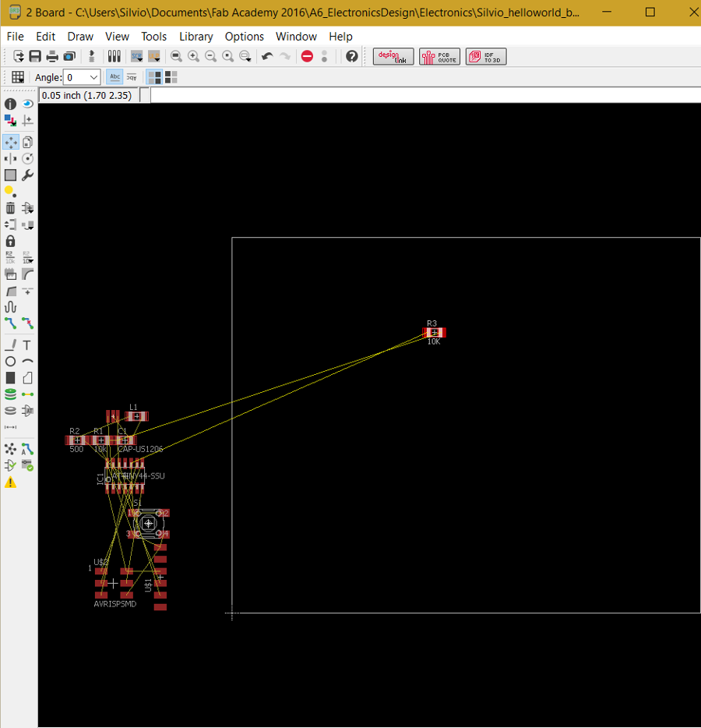Save the board with the floppy icon
The image size is (701, 728).
35,56
